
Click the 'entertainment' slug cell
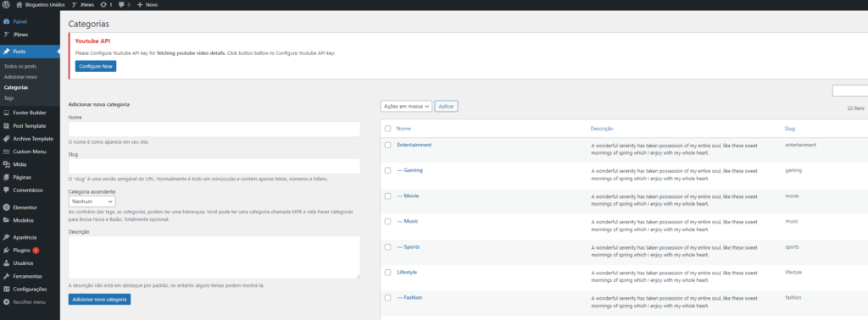tap(800, 145)
